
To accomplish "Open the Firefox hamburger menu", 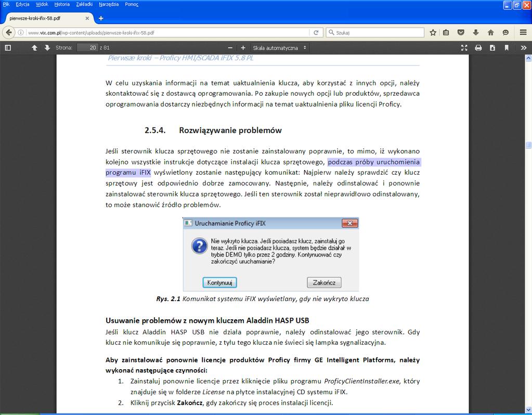I will click(523, 33).
